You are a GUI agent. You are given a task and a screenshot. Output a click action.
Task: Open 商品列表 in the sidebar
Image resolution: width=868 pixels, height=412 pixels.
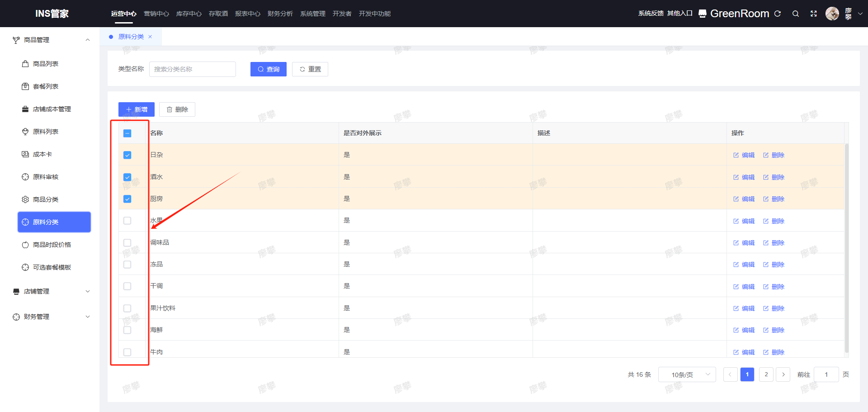point(46,64)
